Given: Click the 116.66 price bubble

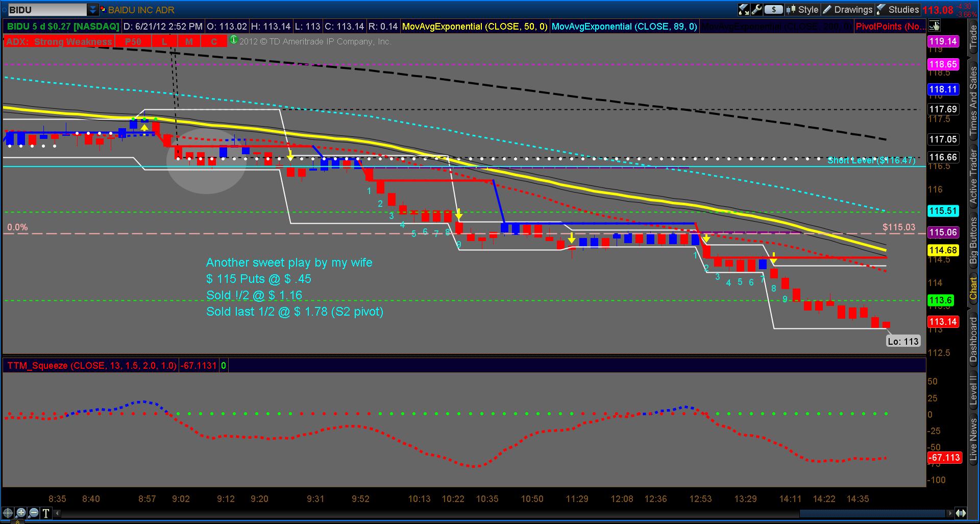Looking at the screenshot, I should (943, 157).
